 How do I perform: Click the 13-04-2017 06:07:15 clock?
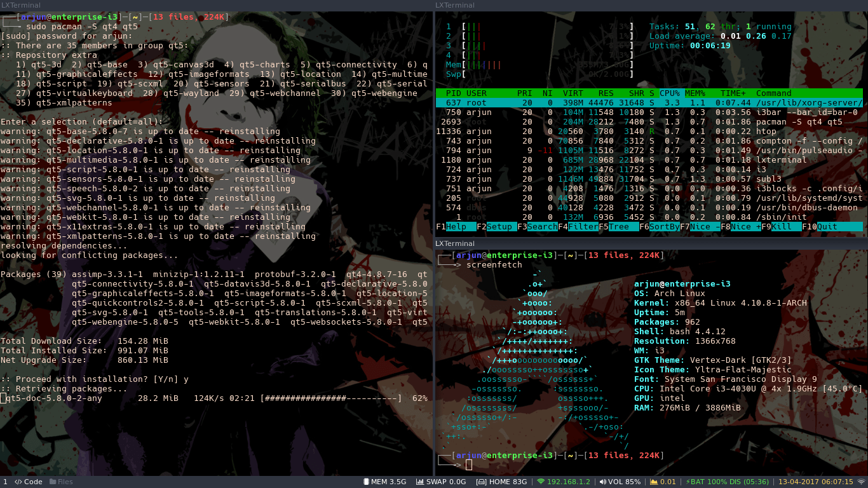[816, 482]
